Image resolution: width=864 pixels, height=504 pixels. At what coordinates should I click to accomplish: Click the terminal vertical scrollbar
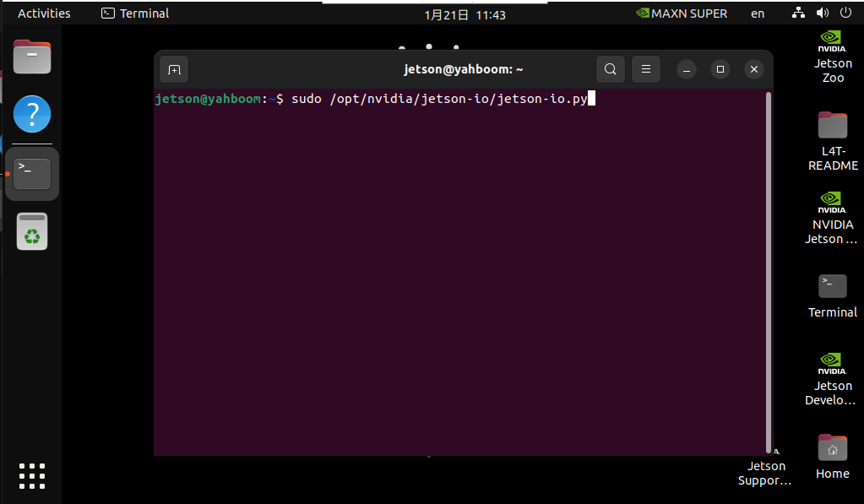pyautogui.click(x=768, y=272)
